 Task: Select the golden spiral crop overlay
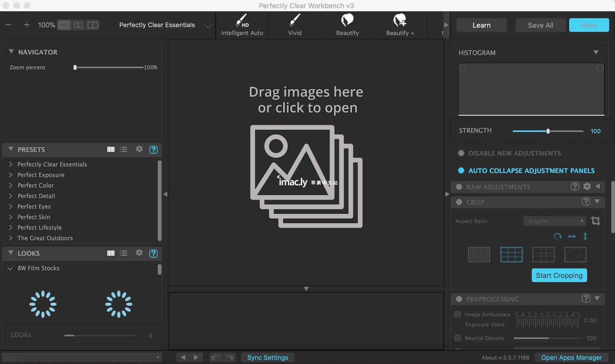[x=575, y=254]
